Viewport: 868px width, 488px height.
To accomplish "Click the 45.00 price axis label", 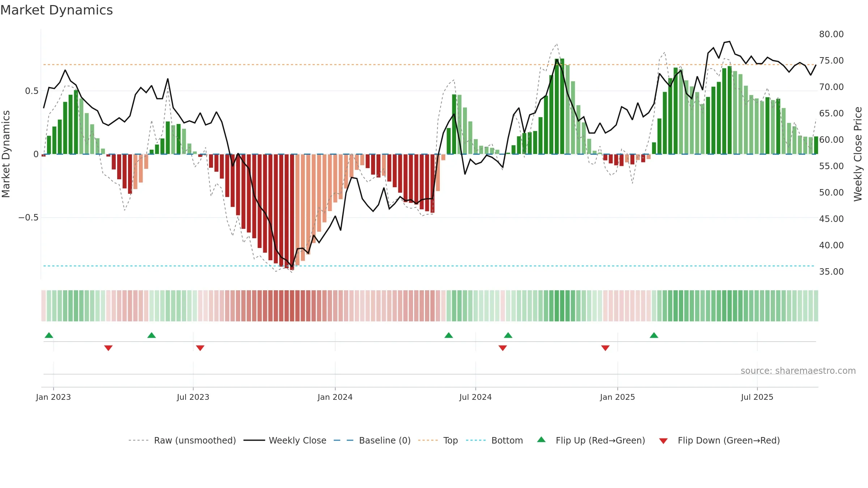I will point(831,219).
